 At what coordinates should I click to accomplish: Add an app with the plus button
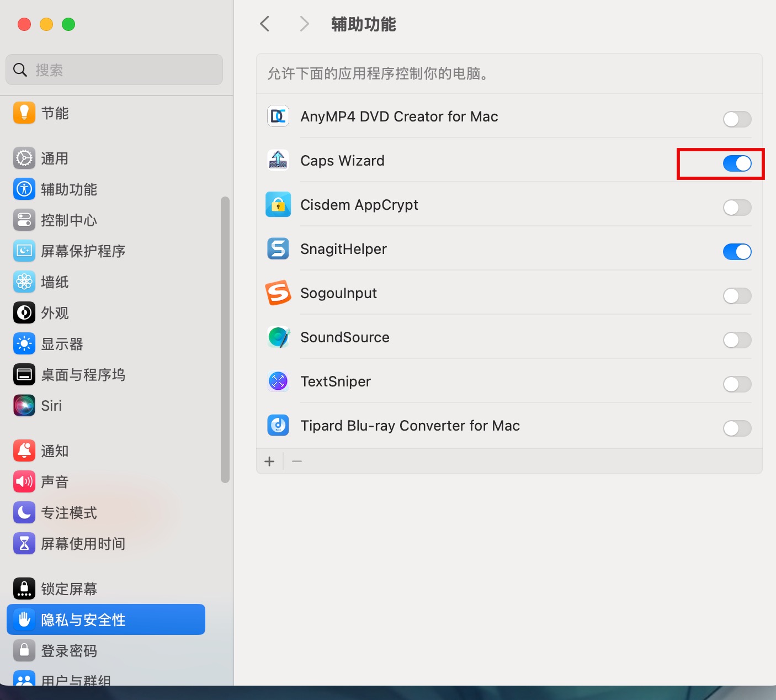coord(269,462)
